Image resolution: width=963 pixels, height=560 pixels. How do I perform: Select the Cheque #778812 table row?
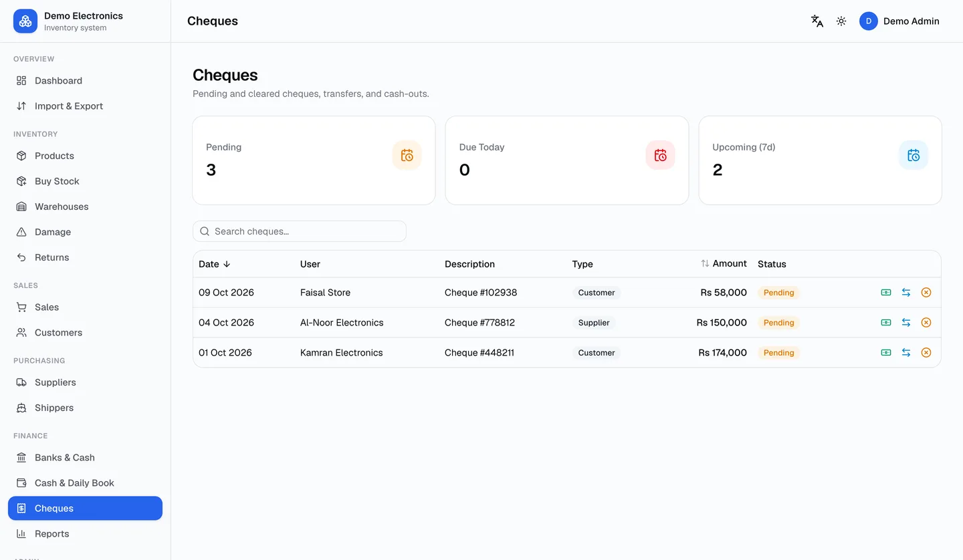(567, 323)
